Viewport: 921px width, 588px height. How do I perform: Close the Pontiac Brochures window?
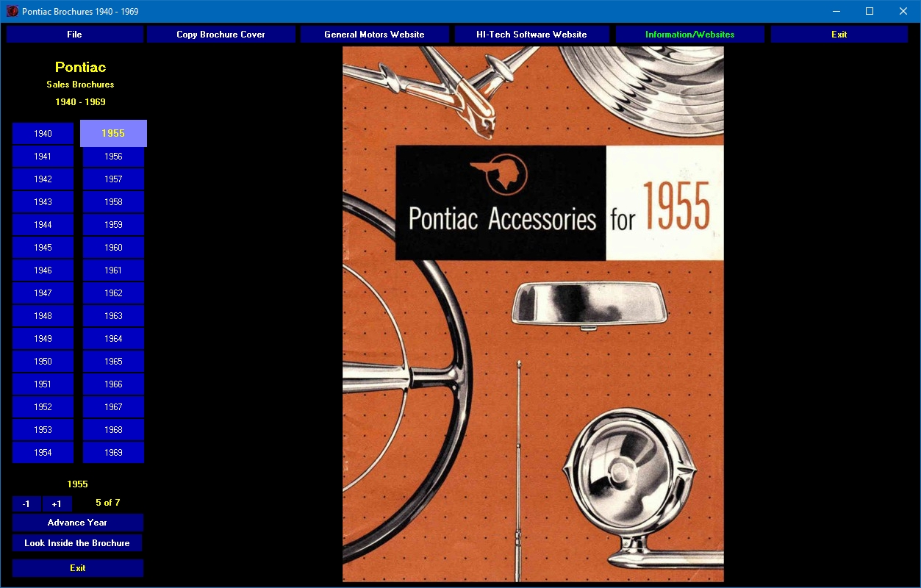(903, 11)
